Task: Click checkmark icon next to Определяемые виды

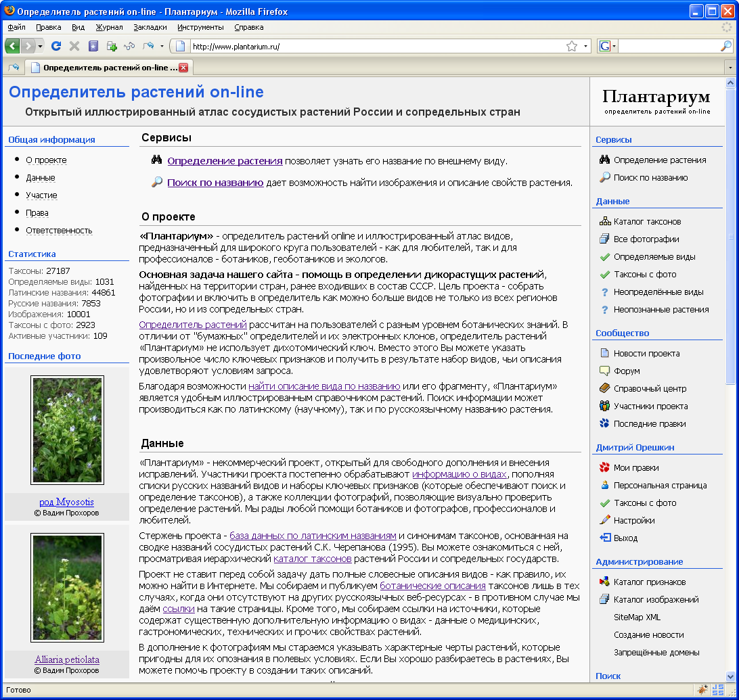Action: click(x=605, y=257)
